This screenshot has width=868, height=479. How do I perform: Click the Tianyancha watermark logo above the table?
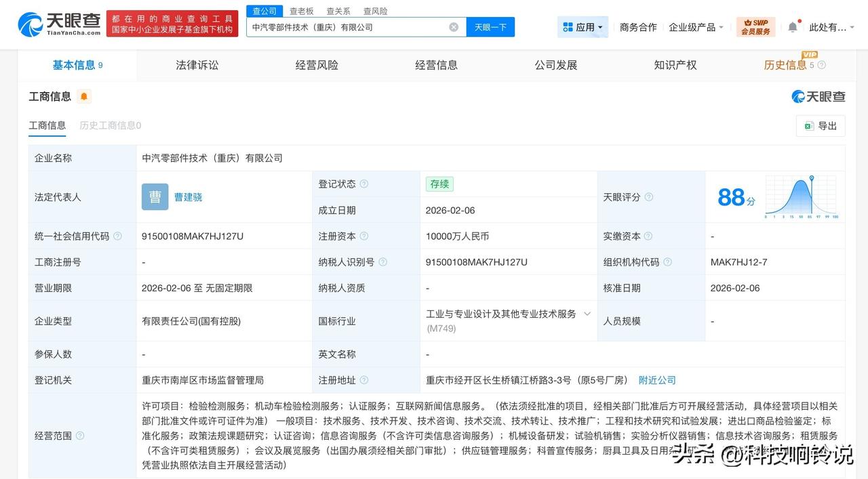(x=818, y=97)
